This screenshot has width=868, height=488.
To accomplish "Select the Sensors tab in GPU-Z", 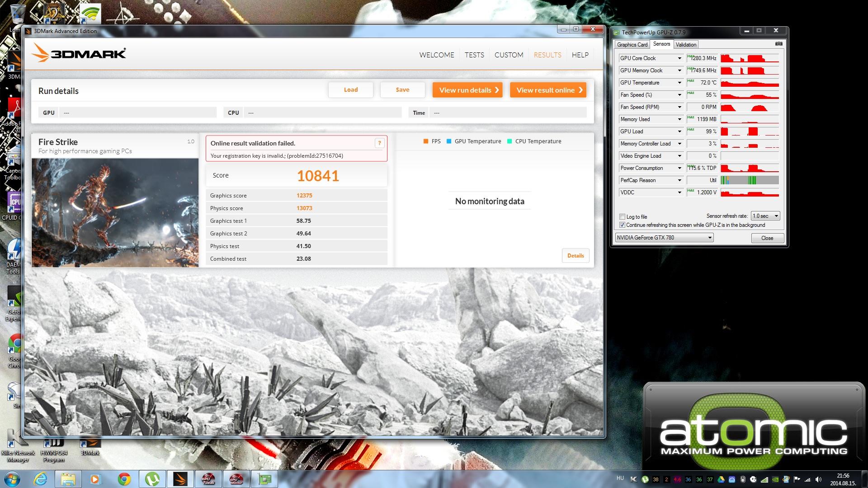I will tap(661, 44).
